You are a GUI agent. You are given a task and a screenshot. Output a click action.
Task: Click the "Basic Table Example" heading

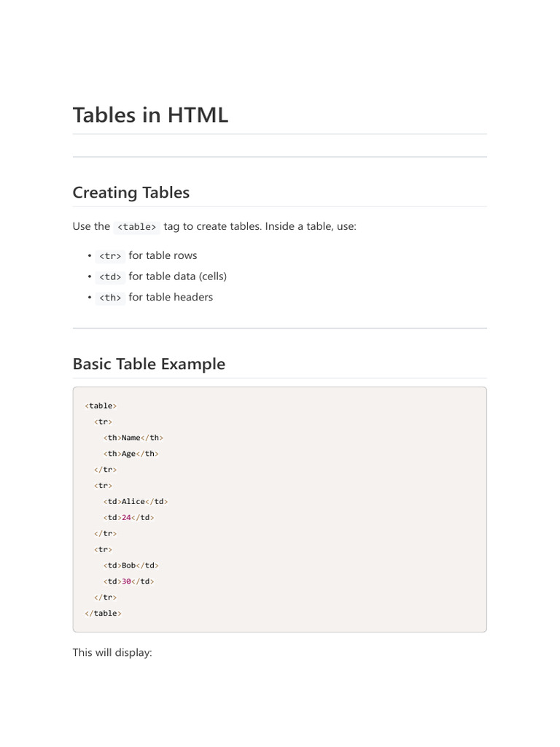(x=149, y=364)
